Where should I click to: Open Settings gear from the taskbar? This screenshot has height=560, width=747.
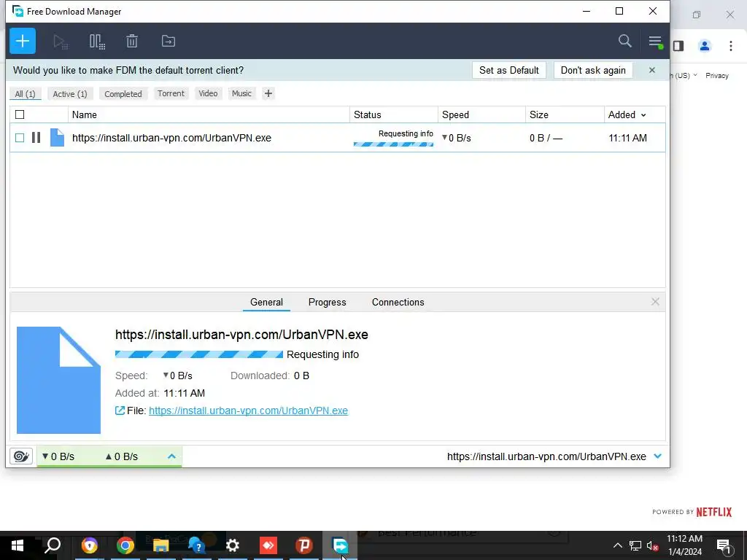coord(233,545)
